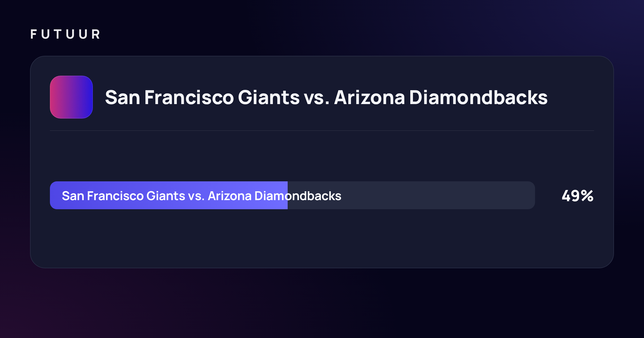Viewport: 644px width, 338px height.
Task: Click the FUTUUR logo
Action: pos(65,34)
